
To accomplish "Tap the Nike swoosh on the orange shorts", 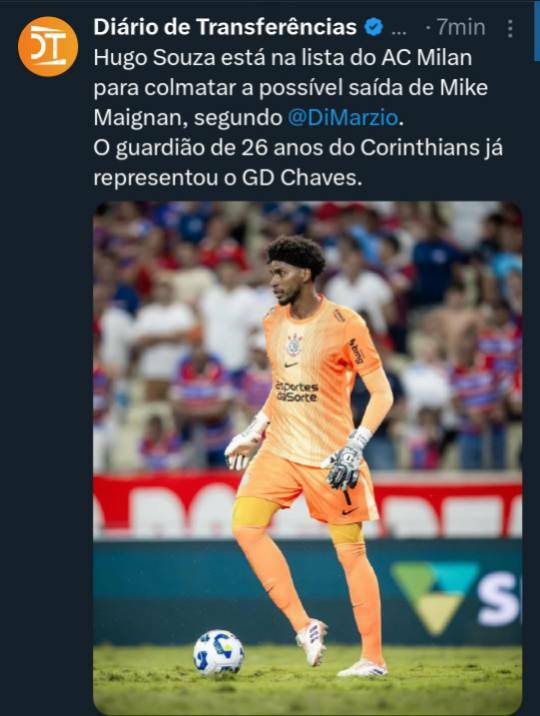I will 350,511.
